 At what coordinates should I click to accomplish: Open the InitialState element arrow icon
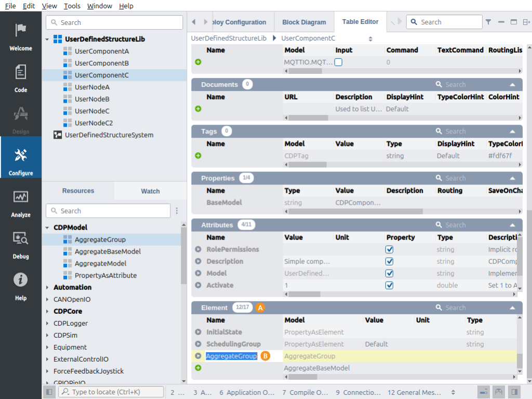tap(198, 332)
